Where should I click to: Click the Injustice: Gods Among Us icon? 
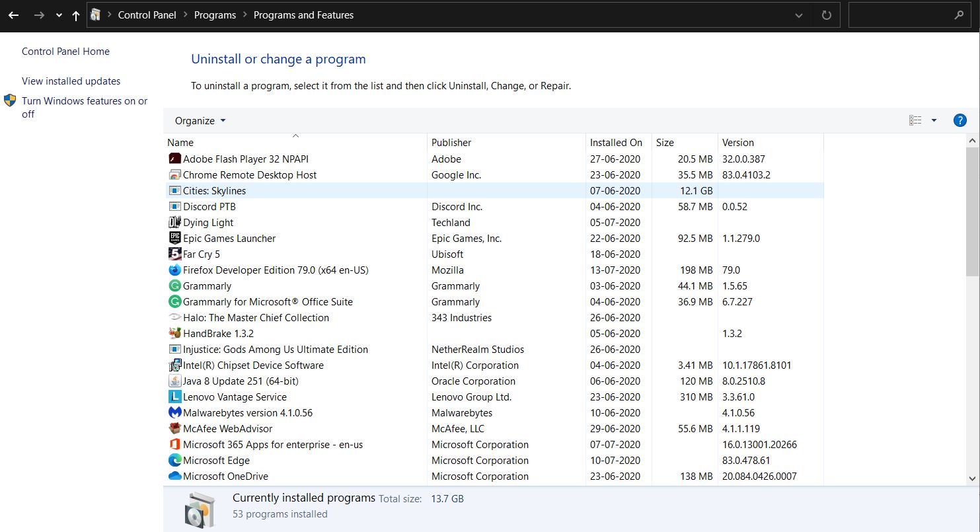[174, 349]
